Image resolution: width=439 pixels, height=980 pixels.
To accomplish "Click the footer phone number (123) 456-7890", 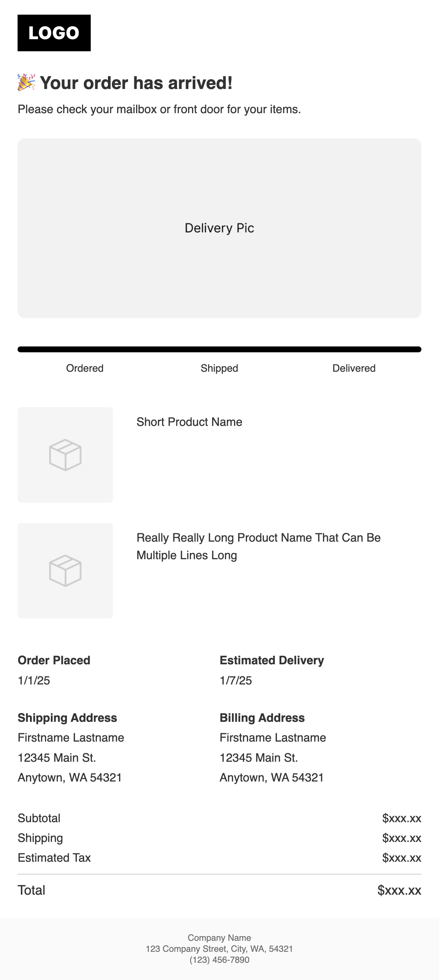I will pos(219,960).
